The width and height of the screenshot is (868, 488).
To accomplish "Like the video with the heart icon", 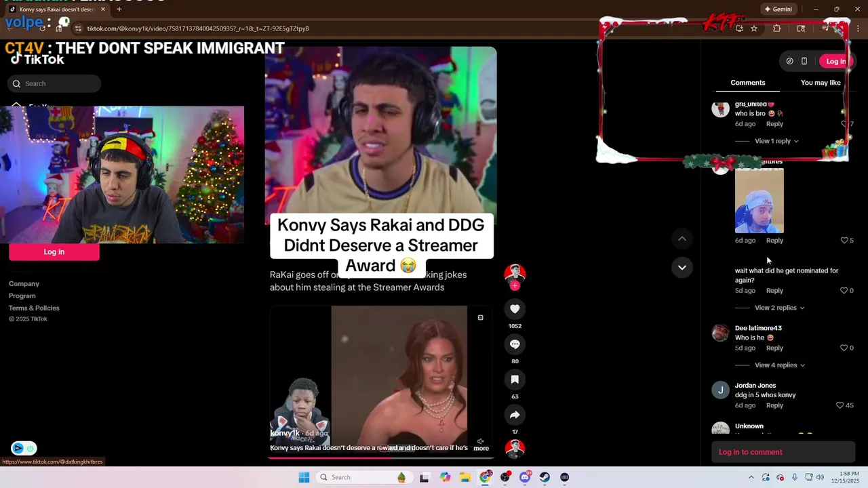I will click(515, 309).
